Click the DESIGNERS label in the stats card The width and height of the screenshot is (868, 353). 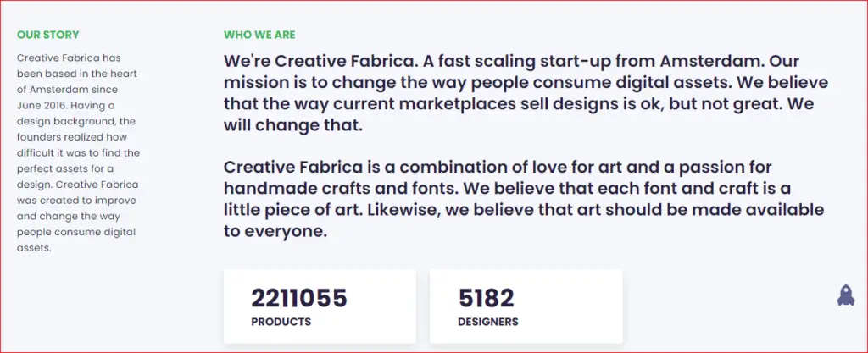point(488,322)
